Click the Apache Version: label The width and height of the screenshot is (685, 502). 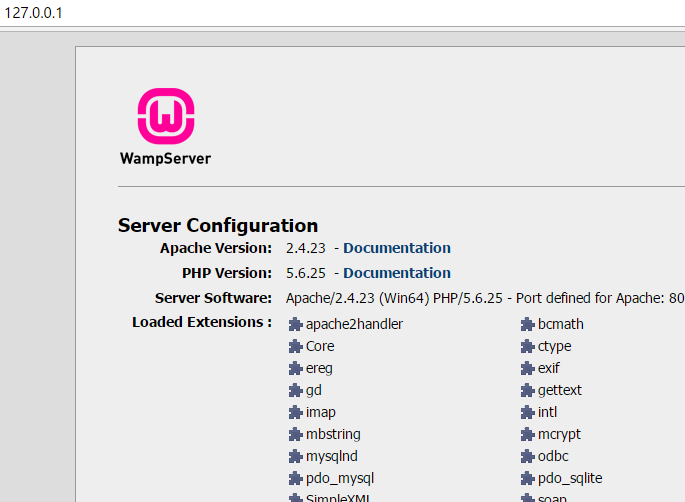[x=216, y=248]
